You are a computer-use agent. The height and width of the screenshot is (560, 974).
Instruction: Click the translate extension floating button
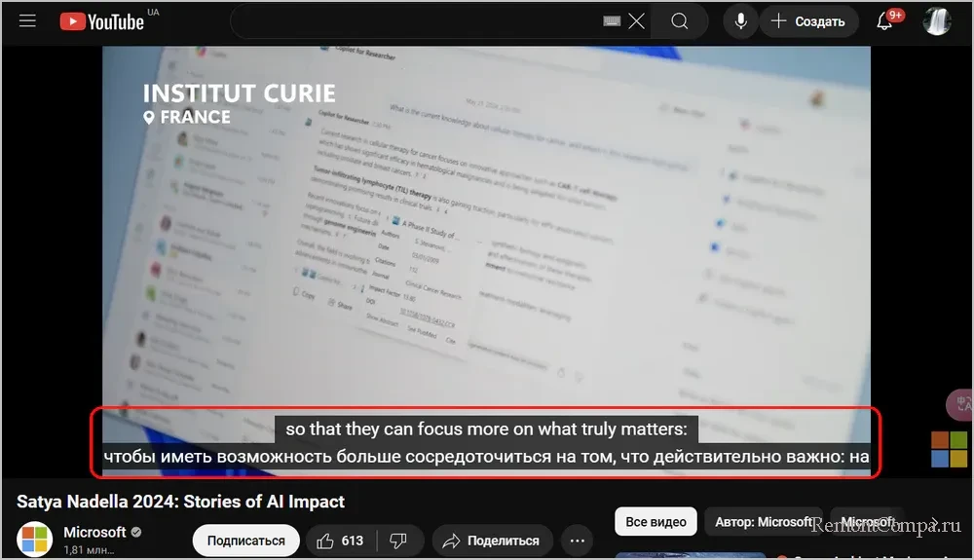959,403
